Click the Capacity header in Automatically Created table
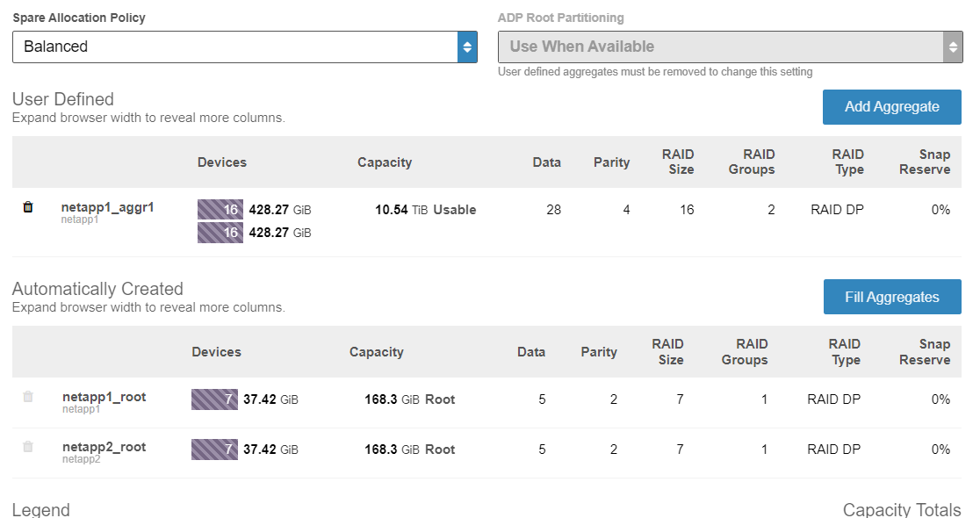980x518 pixels. coord(376,352)
